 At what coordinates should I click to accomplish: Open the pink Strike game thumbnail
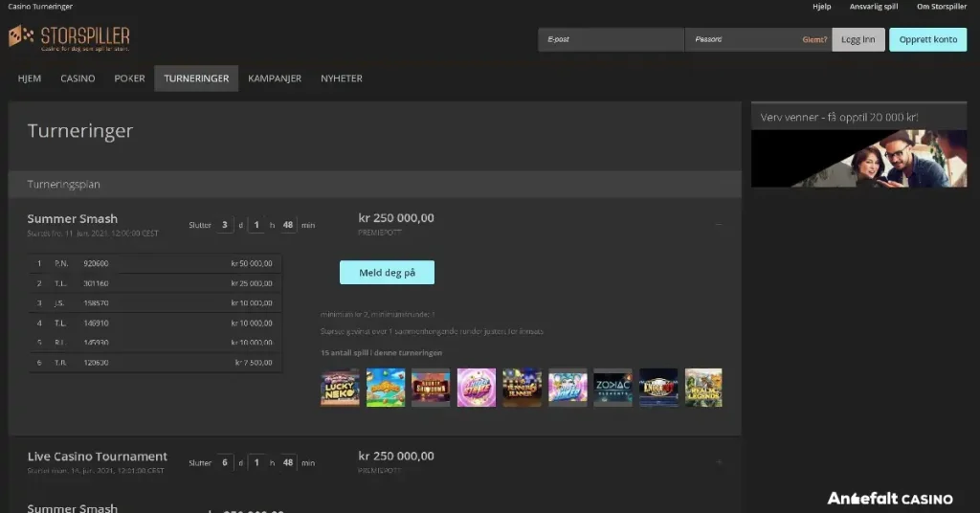(x=477, y=388)
